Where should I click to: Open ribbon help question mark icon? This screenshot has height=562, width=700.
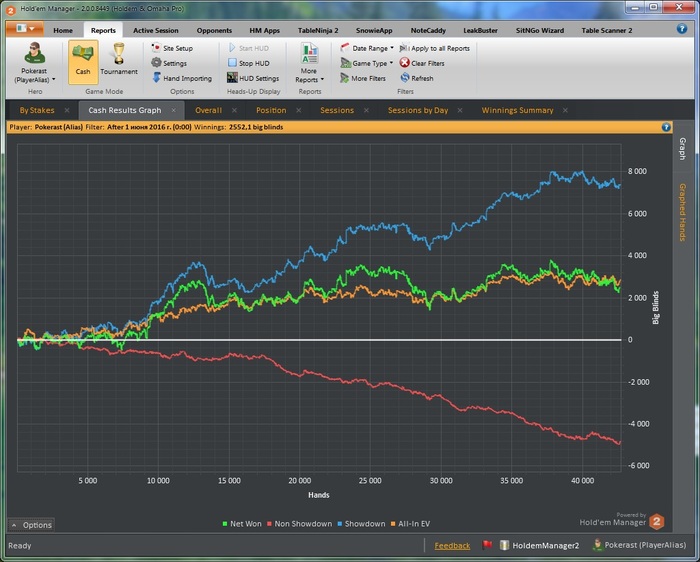click(x=682, y=29)
